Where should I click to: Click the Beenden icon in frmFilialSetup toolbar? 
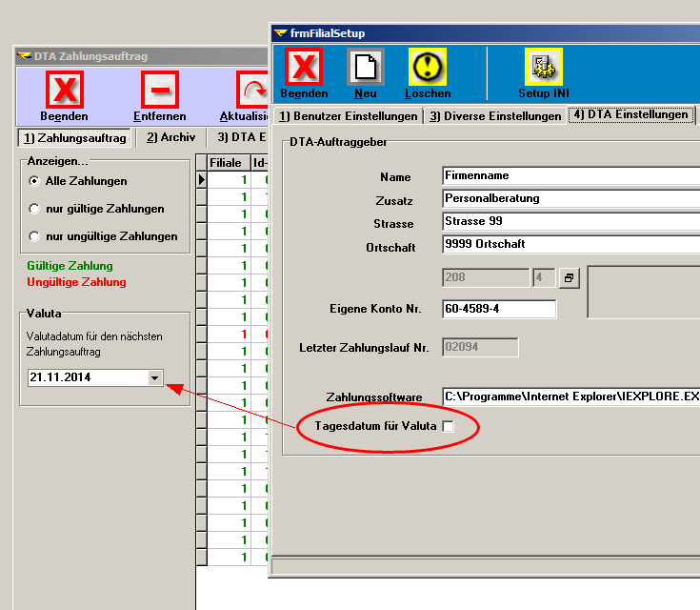[304, 68]
